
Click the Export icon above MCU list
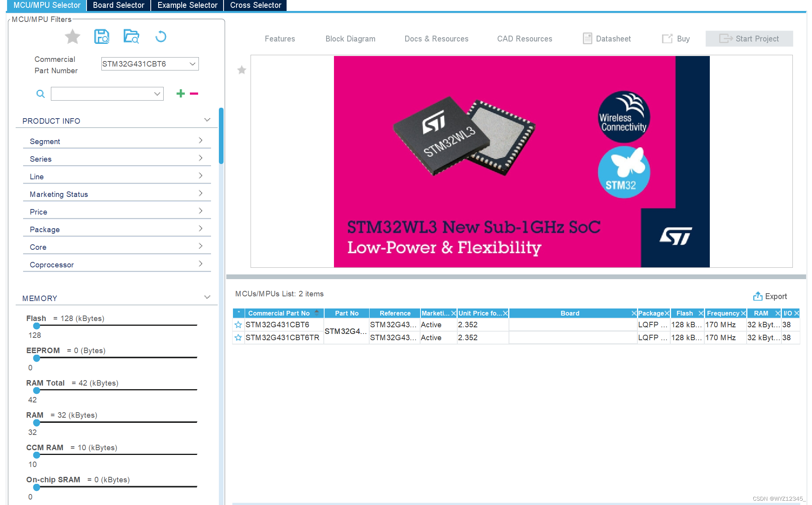click(758, 296)
